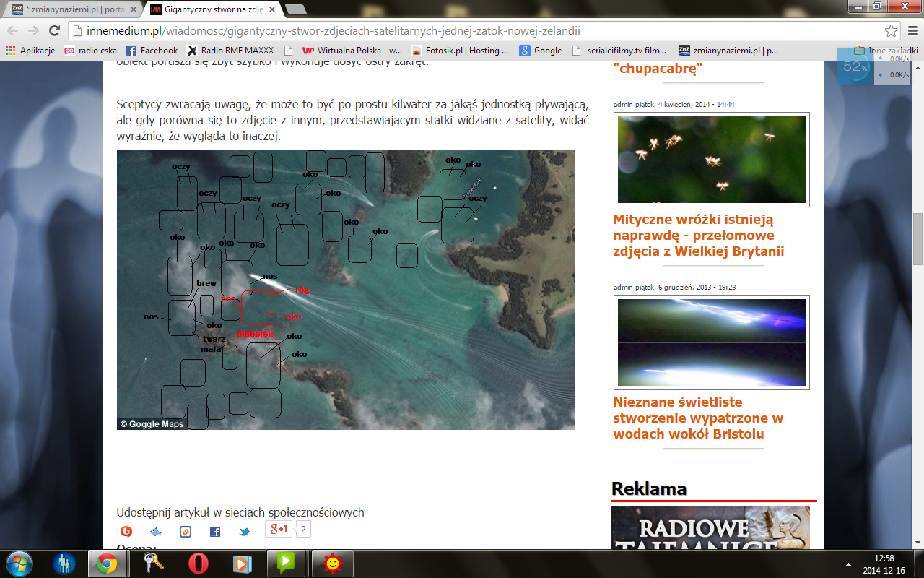
Task: Open the Aplikacje apps shortcut
Action: [x=30, y=51]
